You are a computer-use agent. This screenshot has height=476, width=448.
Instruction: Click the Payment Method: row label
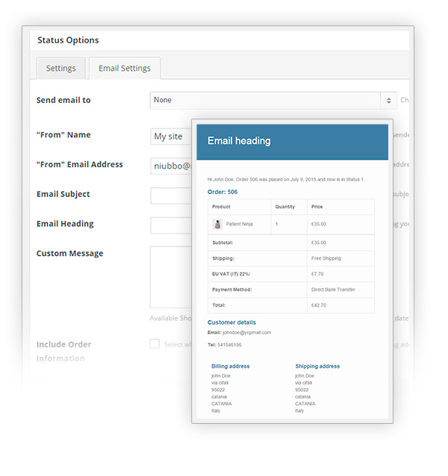[231, 289]
